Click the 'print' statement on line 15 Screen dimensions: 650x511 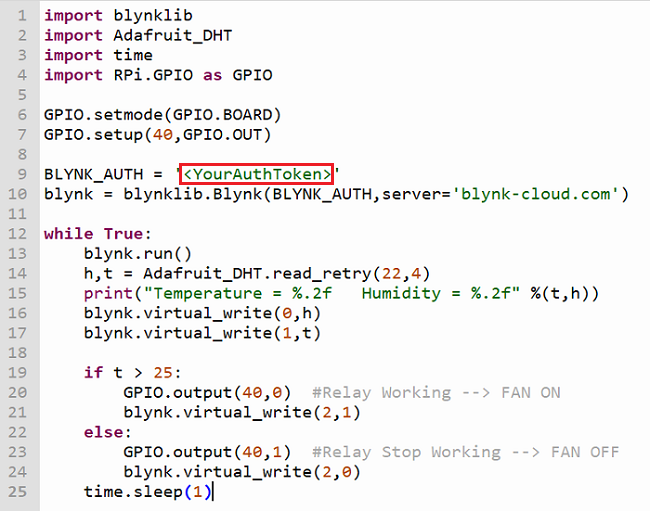tap(108, 293)
